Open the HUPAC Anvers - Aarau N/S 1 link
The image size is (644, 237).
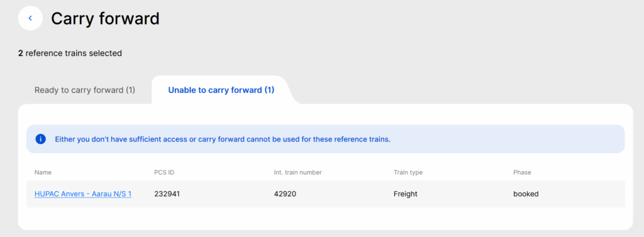(x=83, y=194)
